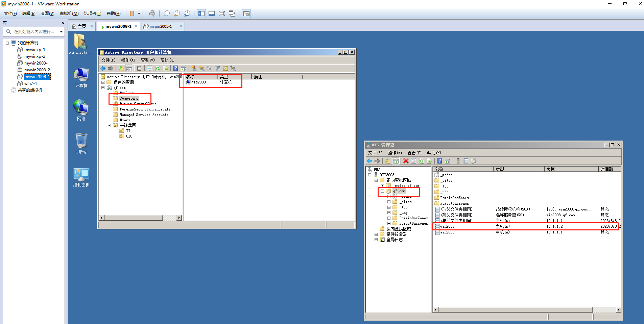
Task: Click Export list icon in Active Directory toolbar
Action: pyautogui.click(x=165, y=68)
